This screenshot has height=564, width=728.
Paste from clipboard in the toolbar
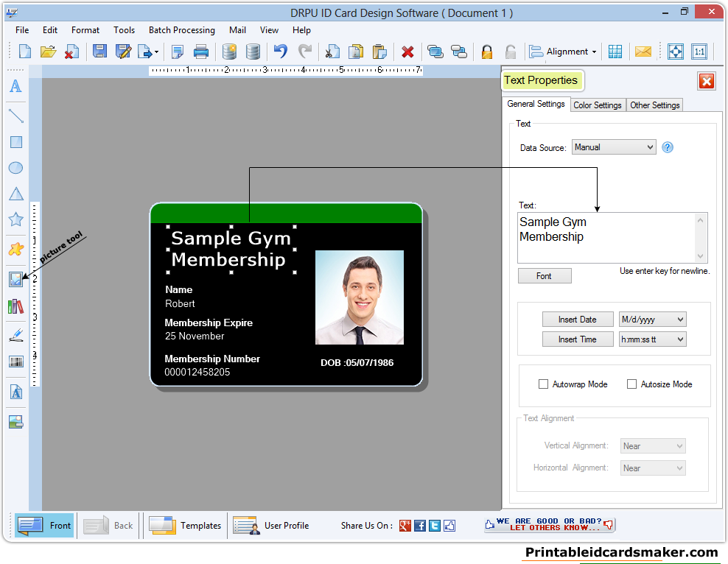click(x=379, y=52)
